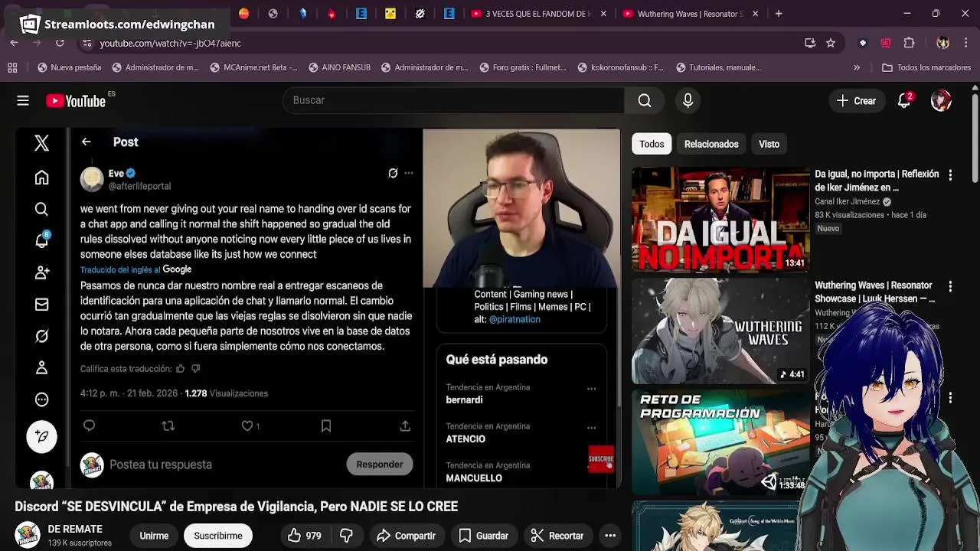
Task: Rate translation thumbs up
Action: pos(180,369)
